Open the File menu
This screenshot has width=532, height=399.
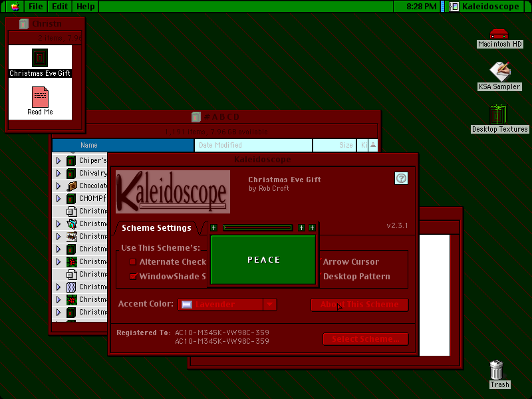pos(36,7)
